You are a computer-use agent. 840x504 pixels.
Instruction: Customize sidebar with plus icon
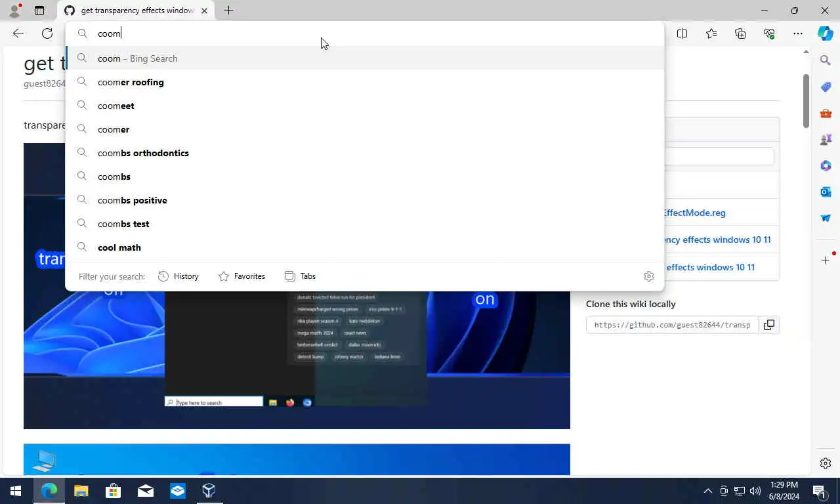point(826,261)
